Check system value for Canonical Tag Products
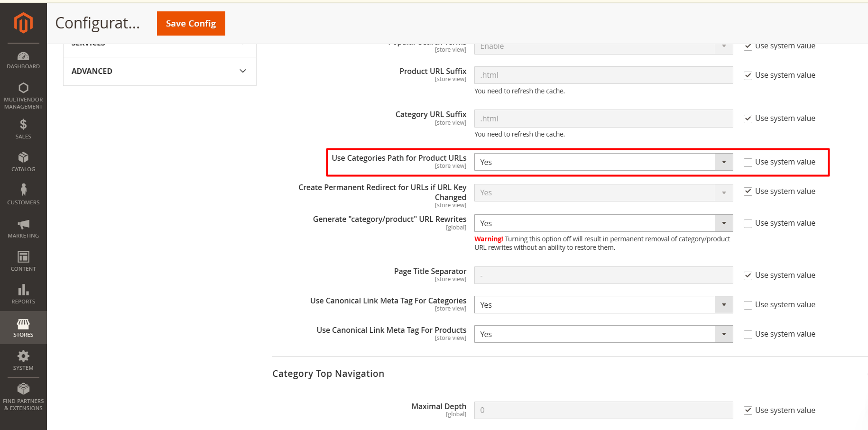The height and width of the screenshot is (430, 868). 748,334
